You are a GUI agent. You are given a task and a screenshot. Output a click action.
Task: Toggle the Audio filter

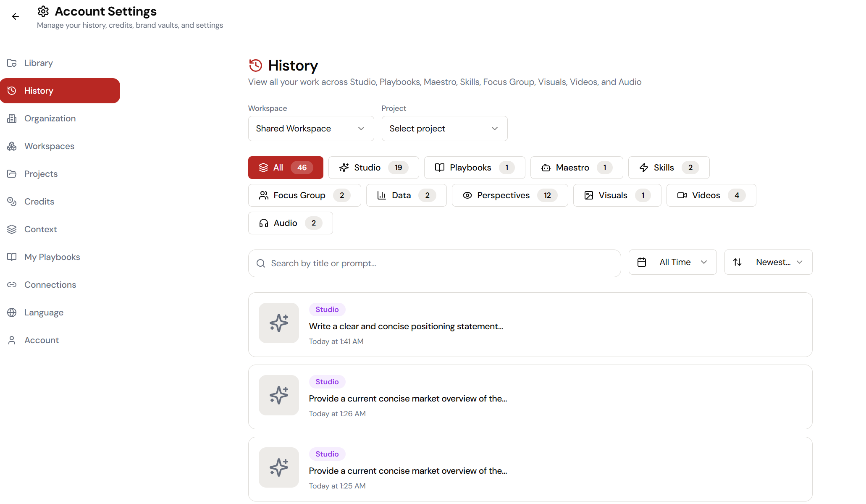tap(290, 223)
